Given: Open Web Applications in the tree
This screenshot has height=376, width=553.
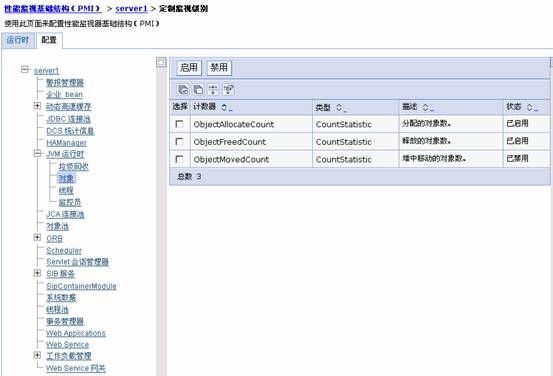Looking at the screenshot, I should [76, 333].
